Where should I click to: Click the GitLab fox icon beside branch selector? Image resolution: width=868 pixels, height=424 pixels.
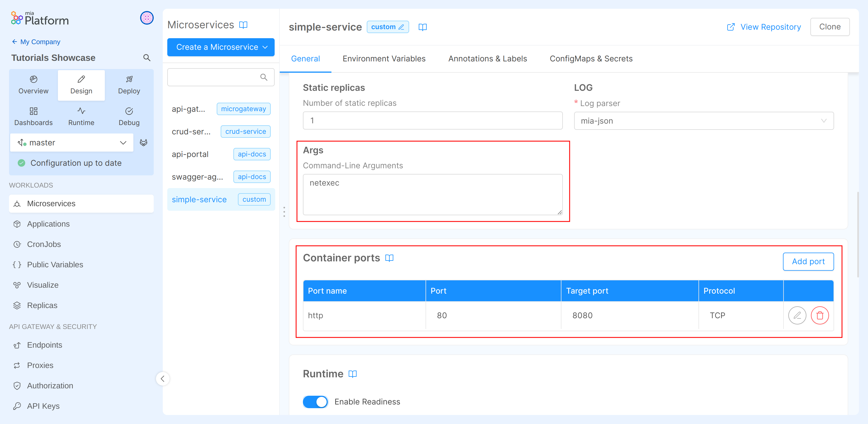point(144,143)
